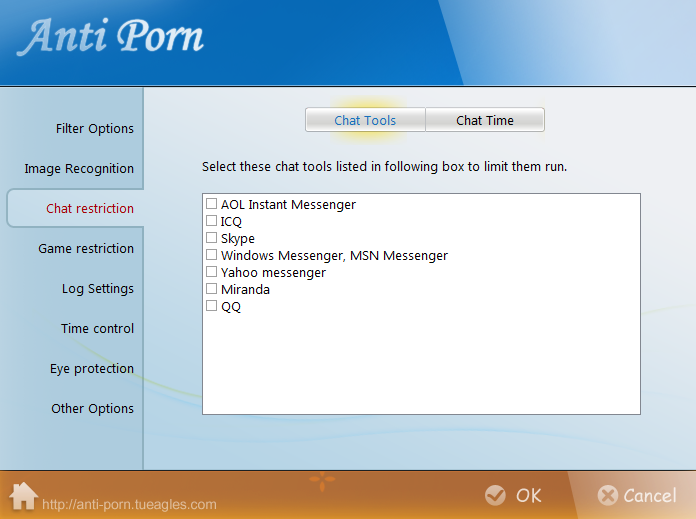Screen dimensions: 696x519
Task: Click the Skype list label
Action: click(237, 239)
